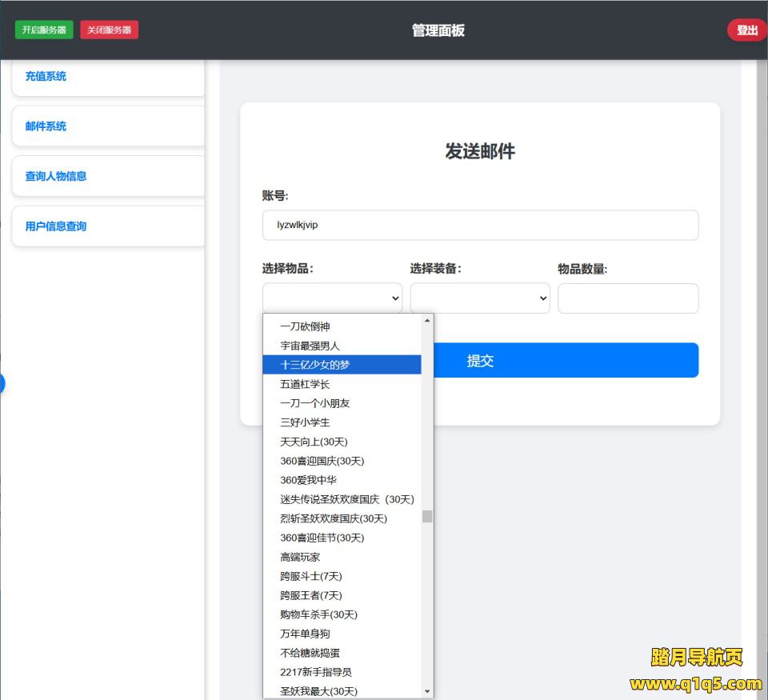Go to 查询人物信息 sidebar item
This screenshot has height=700, width=768.
coord(108,176)
